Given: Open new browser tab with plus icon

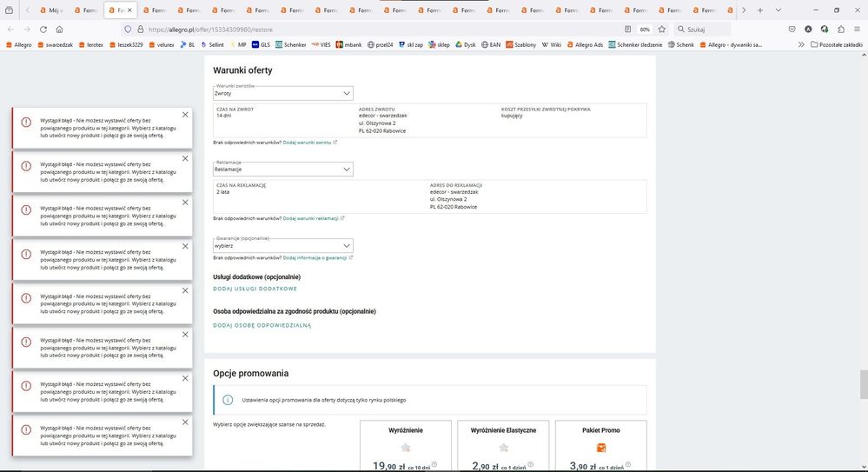Looking at the screenshot, I should tap(760, 10).
